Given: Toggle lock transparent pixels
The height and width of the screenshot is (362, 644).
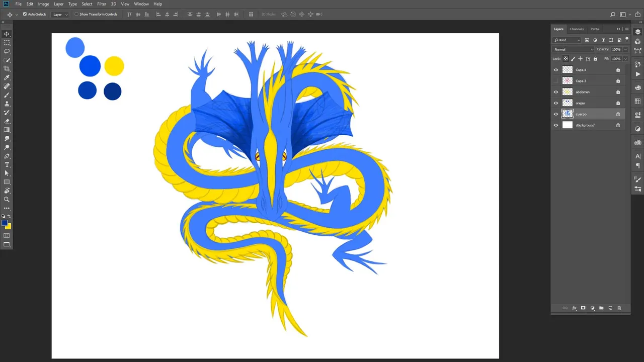Looking at the screenshot, I should click(566, 59).
